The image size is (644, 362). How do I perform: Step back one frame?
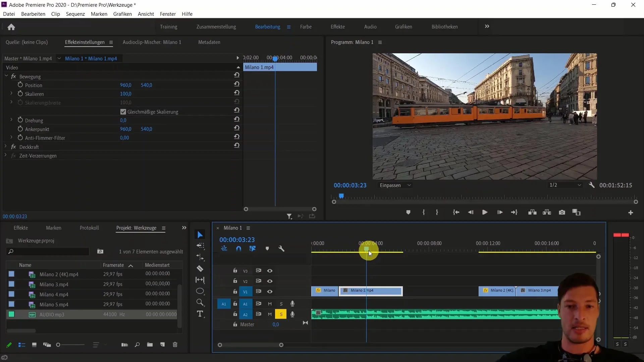471,213
